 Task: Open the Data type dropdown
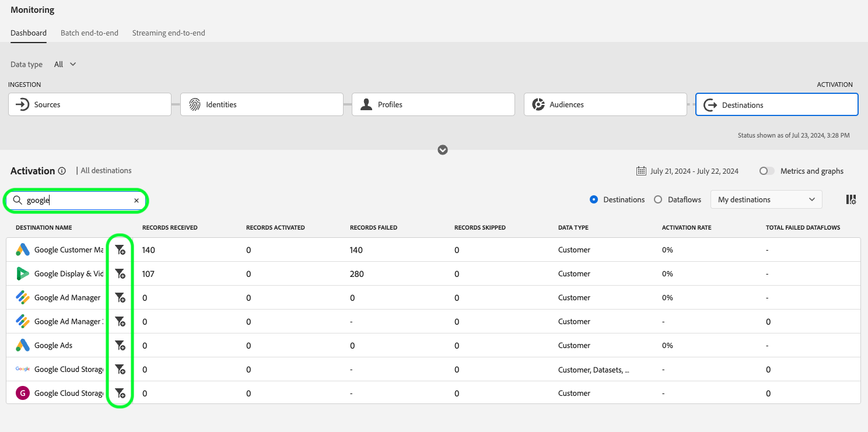(65, 65)
